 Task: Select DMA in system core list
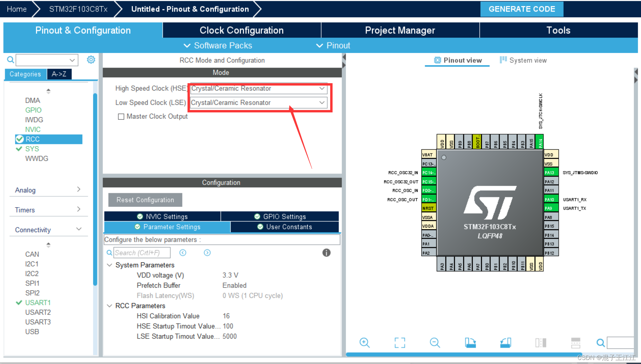click(x=33, y=101)
